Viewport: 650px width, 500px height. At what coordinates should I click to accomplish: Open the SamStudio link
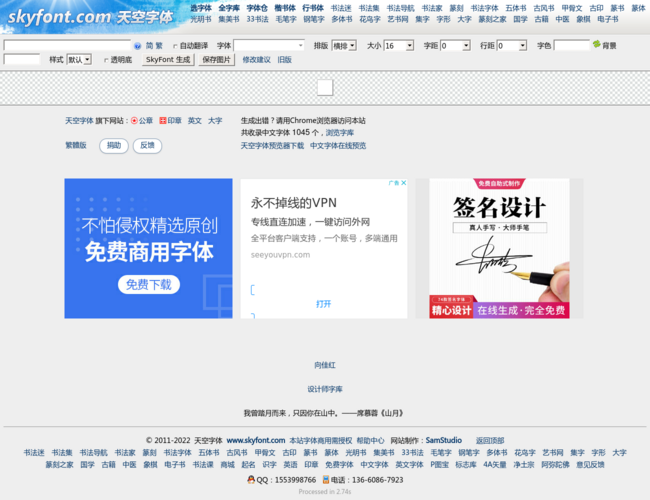(444, 440)
